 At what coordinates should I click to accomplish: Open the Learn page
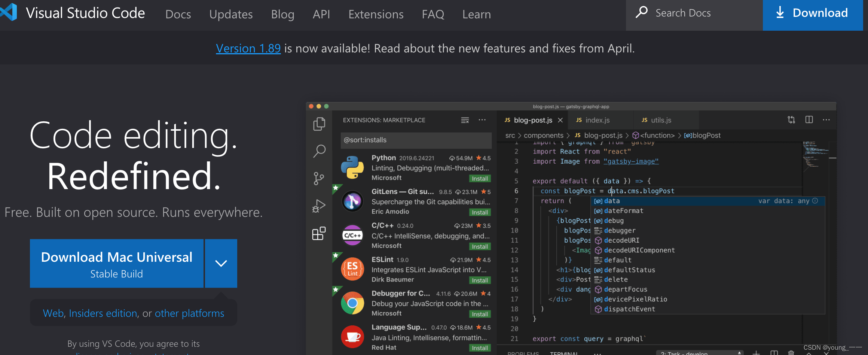tap(476, 14)
